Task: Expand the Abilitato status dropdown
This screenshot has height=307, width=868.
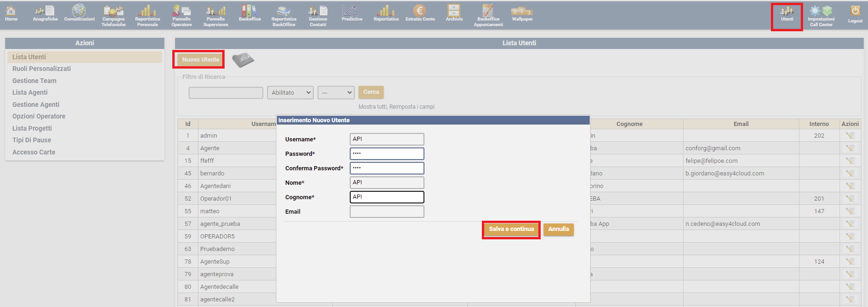Action: pyautogui.click(x=290, y=93)
